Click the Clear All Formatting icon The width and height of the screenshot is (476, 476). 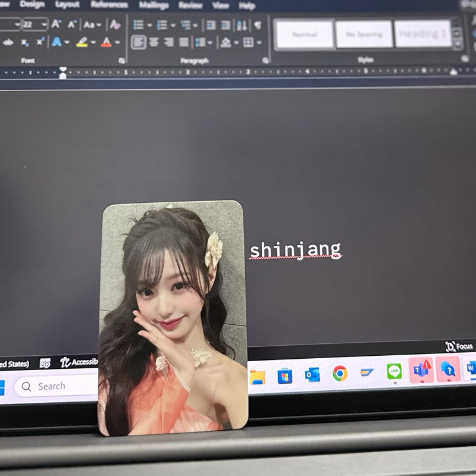pos(114,24)
